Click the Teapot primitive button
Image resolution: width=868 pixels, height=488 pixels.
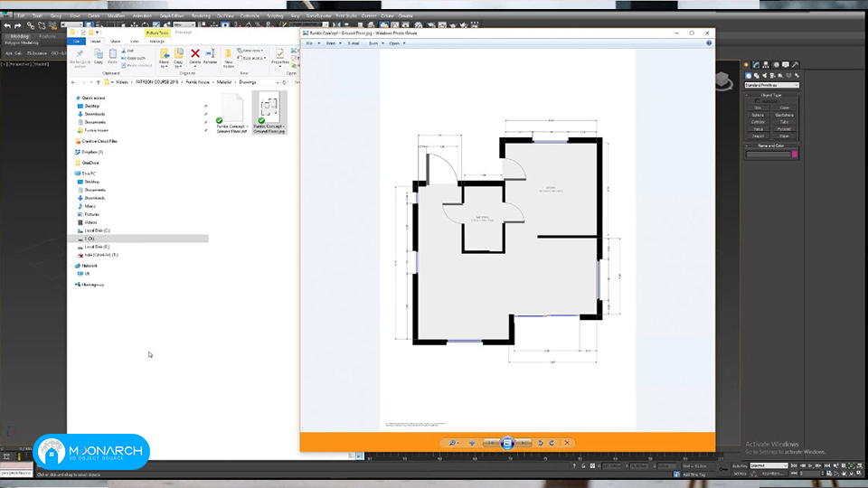pos(758,136)
